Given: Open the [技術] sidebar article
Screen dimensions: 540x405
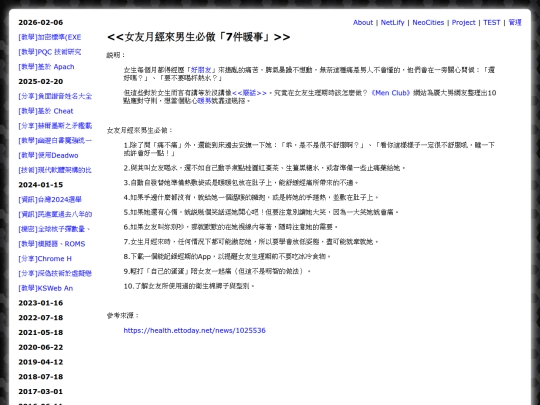Looking at the screenshot, I should point(55,170).
